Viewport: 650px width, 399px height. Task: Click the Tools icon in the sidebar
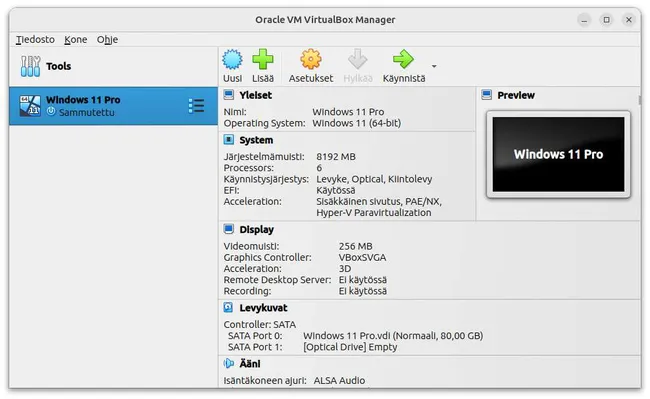(x=30, y=66)
